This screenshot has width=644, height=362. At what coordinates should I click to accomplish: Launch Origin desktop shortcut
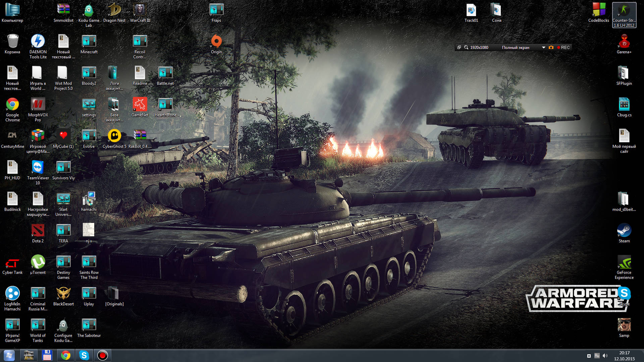216,44
